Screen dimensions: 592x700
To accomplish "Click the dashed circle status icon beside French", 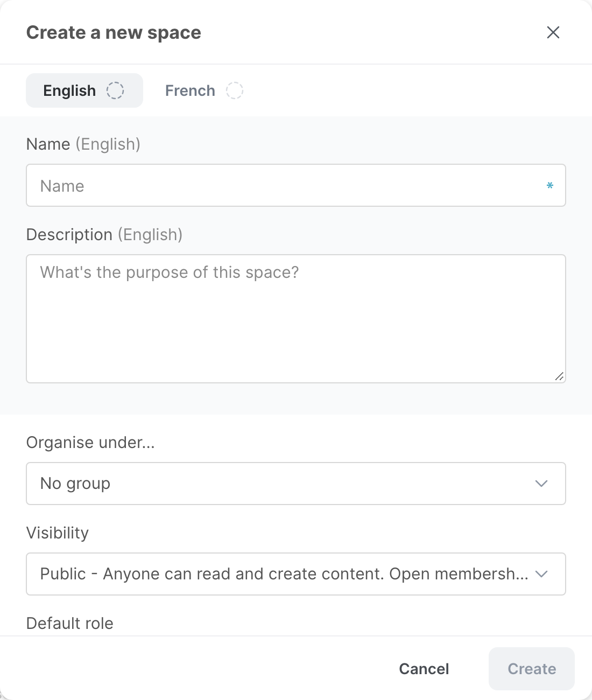I will [x=235, y=90].
